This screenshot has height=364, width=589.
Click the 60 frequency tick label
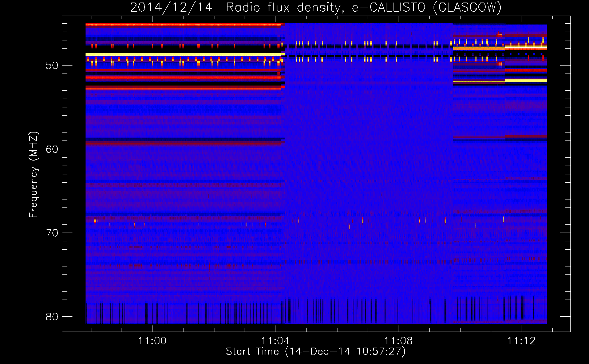52,149
